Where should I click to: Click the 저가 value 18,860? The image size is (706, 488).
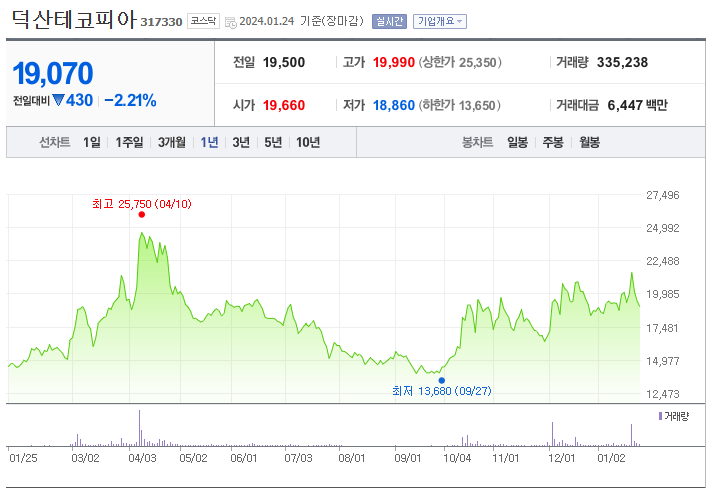point(394,105)
